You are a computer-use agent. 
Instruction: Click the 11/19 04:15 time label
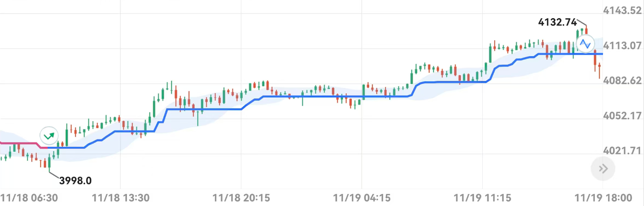point(362,198)
